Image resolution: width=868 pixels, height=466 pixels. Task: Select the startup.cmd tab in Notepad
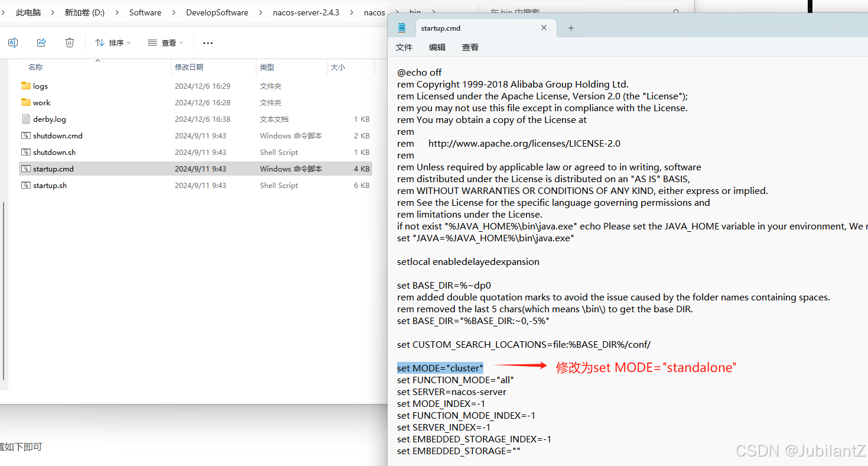441,27
